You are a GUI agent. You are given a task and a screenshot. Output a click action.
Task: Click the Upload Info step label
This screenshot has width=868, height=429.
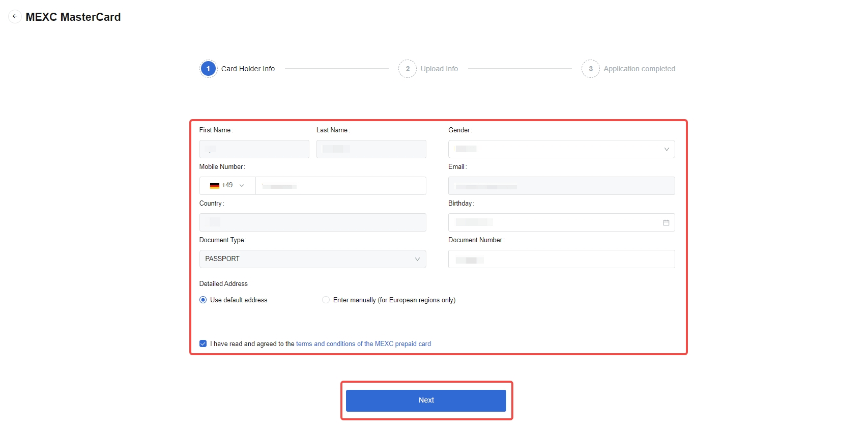pos(439,69)
